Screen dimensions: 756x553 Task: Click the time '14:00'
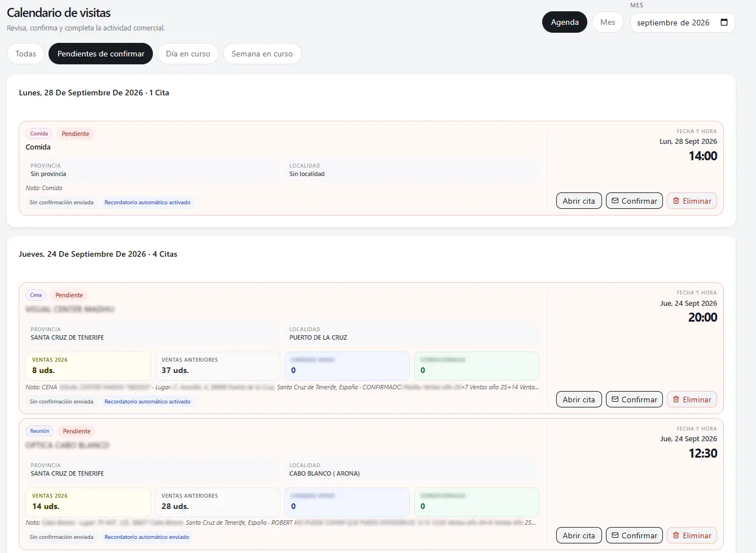click(703, 156)
